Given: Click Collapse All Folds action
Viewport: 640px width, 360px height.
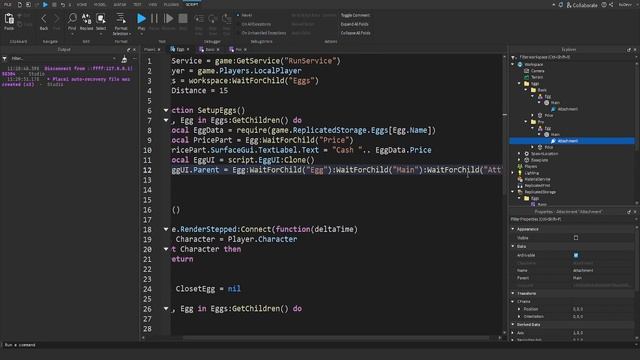Looking at the screenshot, I should [356, 33].
